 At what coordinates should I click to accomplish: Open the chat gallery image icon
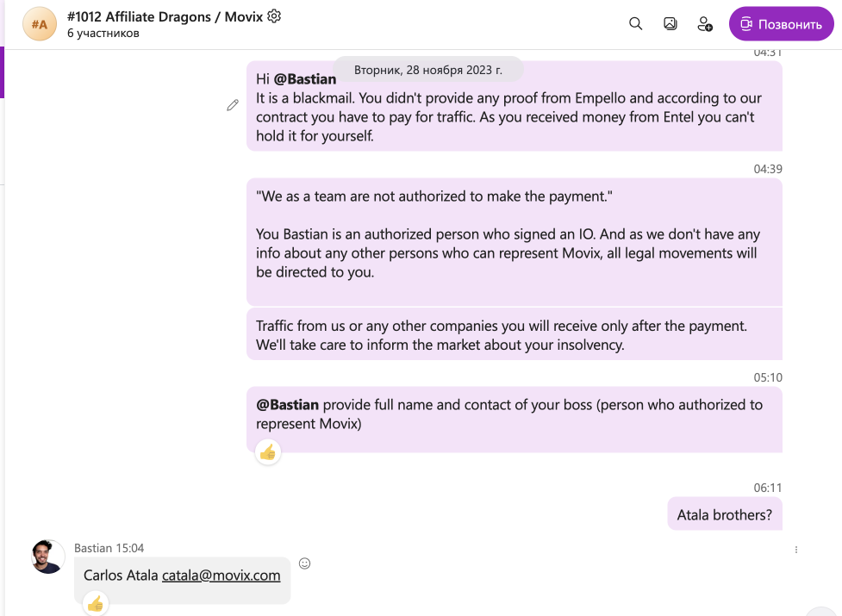[670, 23]
